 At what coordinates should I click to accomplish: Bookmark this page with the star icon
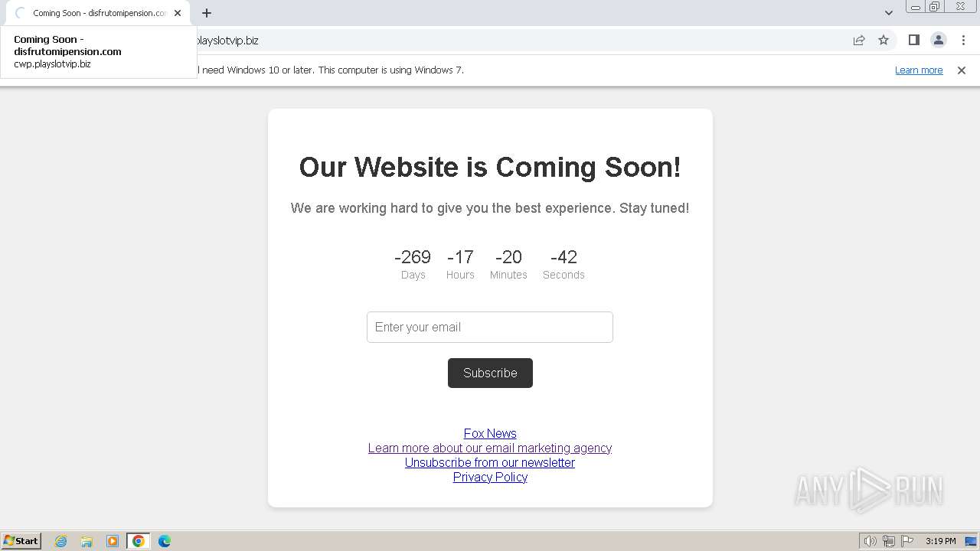[884, 41]
